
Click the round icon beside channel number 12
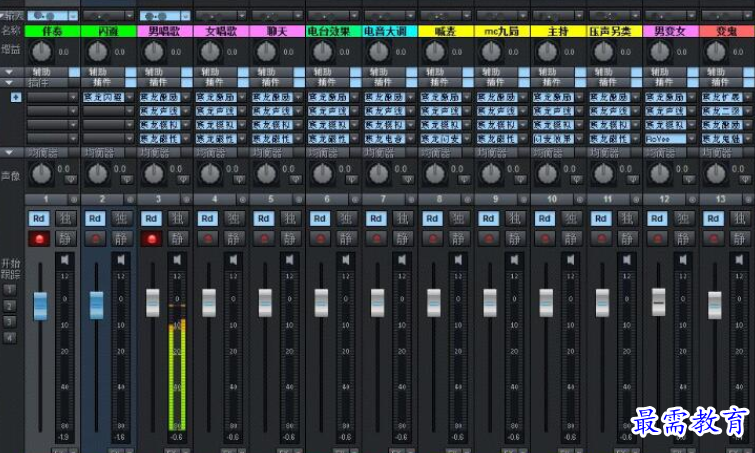[x=692, y=199]
